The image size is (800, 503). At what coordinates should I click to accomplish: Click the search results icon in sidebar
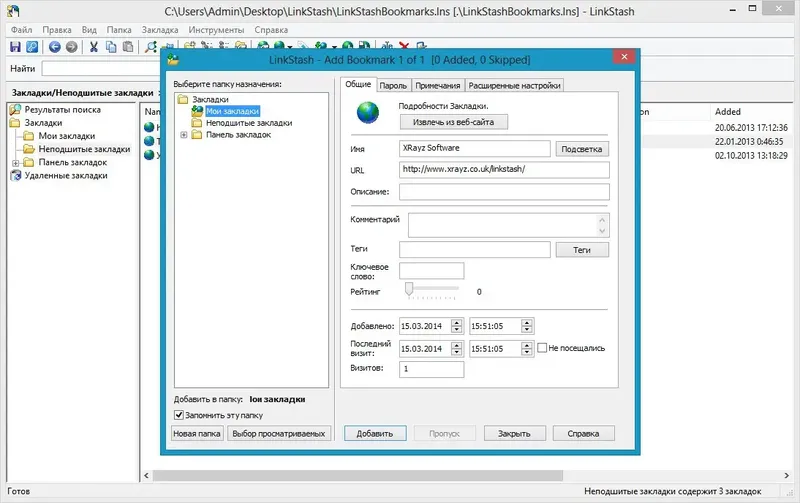tap(15, 110)
